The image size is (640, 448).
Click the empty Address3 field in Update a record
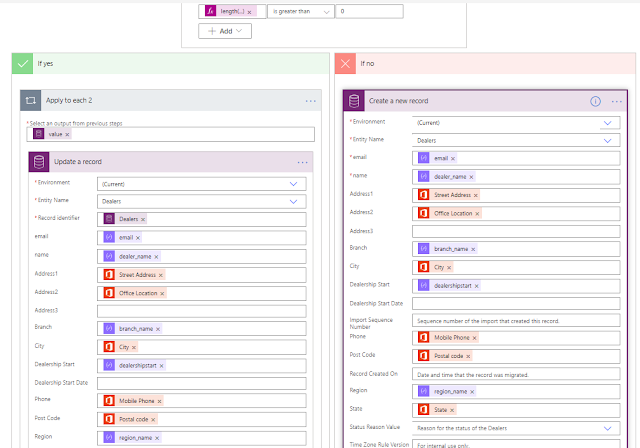point(202,311)
